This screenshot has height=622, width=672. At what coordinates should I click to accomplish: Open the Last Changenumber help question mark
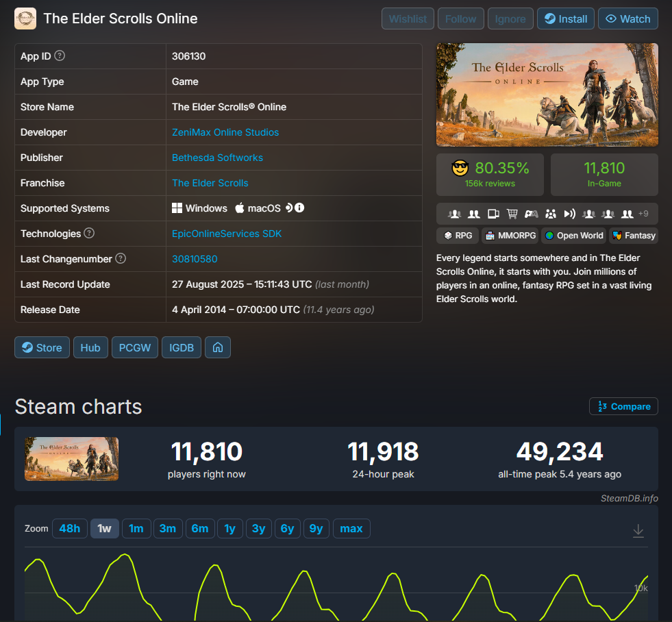click(x=121, y=258)
